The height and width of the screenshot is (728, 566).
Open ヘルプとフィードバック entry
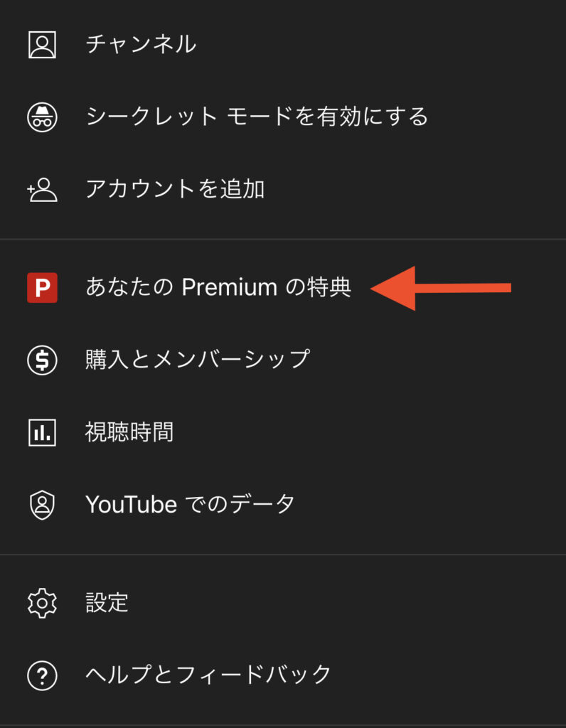tap(208, 675)
